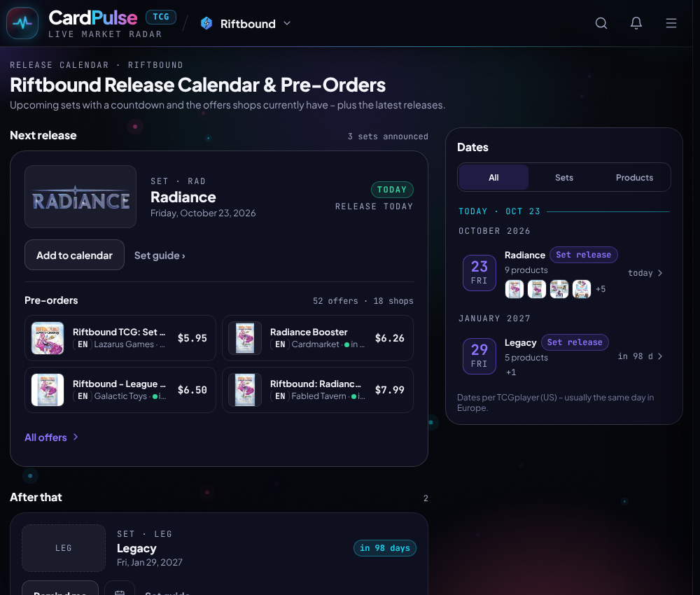Switch to the Products tab
The width and height of the screenshot is (700, 595).
click(x=634, y=177)
